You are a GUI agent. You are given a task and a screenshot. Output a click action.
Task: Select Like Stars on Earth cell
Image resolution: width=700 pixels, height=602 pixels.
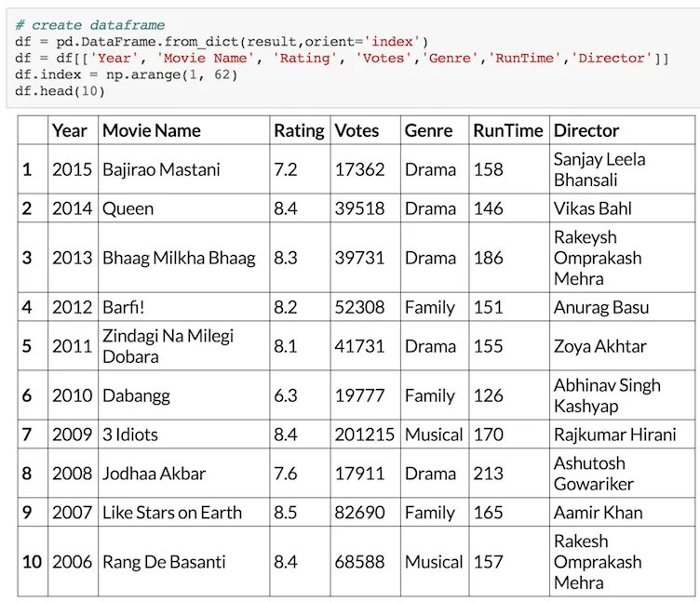point(172,513)
